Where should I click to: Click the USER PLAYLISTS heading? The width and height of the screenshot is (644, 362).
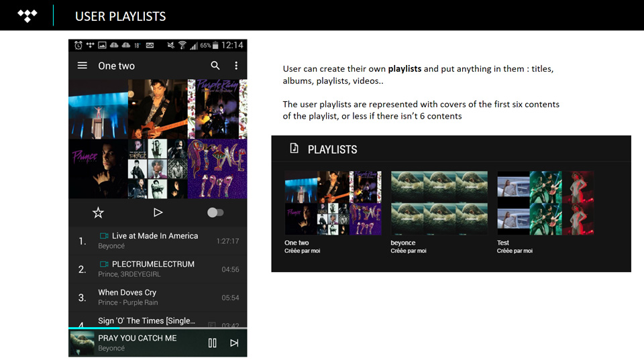pos(120,16)
